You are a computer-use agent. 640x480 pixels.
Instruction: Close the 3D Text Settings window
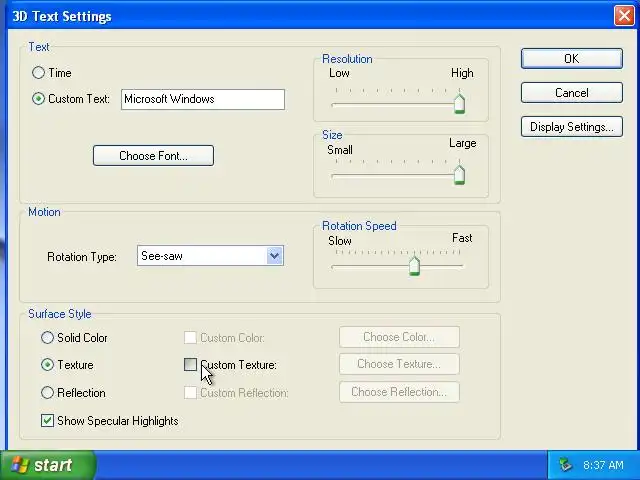(x=624, y=16)
